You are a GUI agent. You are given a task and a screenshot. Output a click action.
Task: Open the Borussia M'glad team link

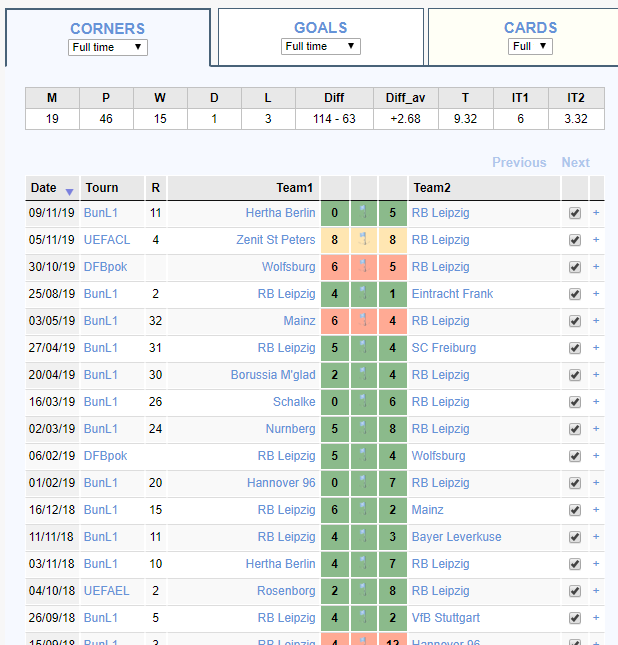(273, 375)
